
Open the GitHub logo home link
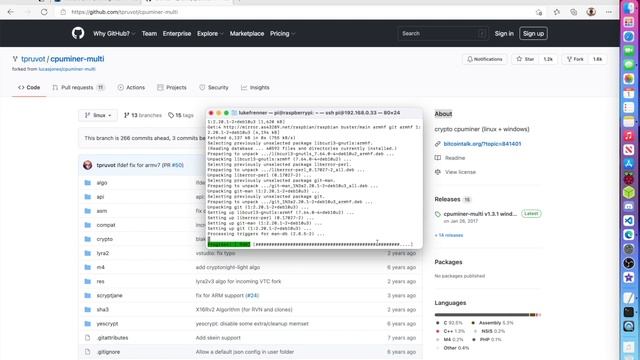point(78,33)
